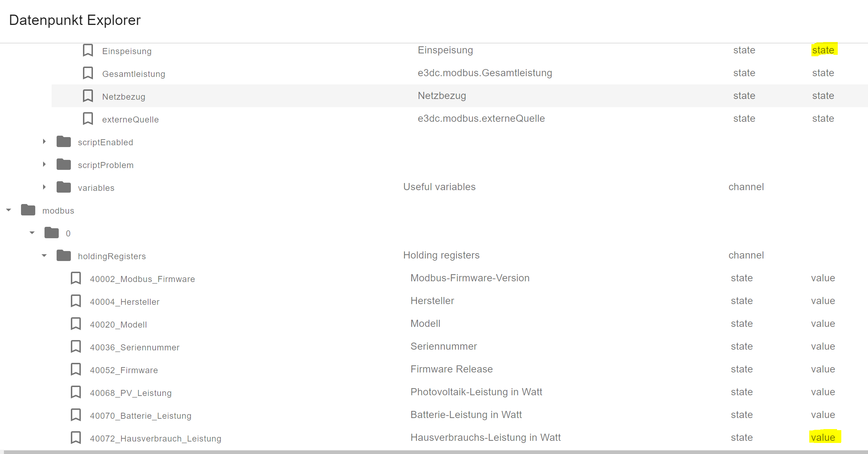The image size is (868, 454).
Task: Click bookmark icon for 40072_Hausverbrauch_Leistung
Action: [75, 438]
